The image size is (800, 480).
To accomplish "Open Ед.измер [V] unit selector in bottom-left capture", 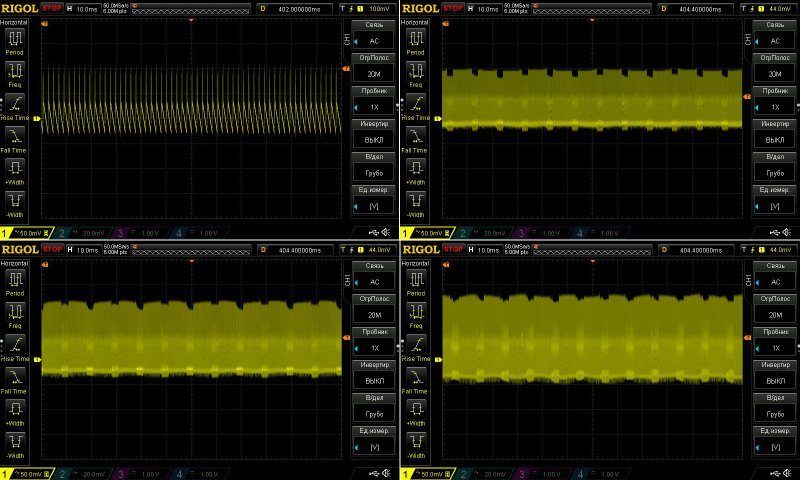I will pyautogui.click(x=374, y=442).
